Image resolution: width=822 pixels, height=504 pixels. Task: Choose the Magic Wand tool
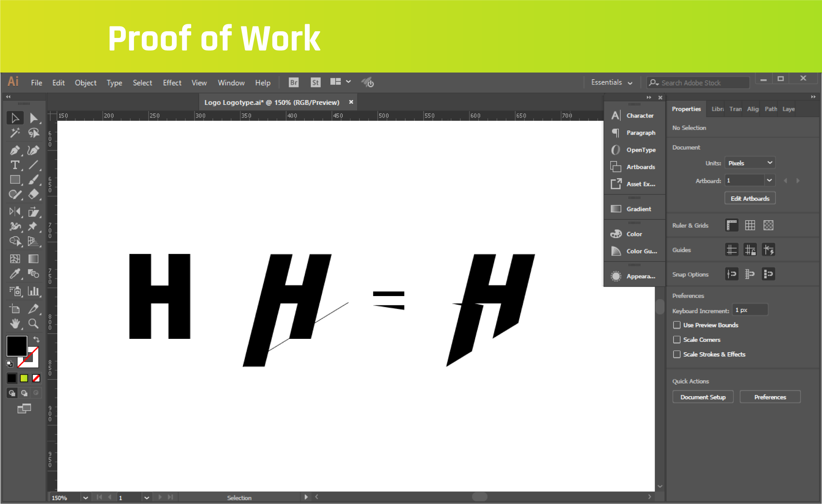pyautogui.click(x=15, y=133)
